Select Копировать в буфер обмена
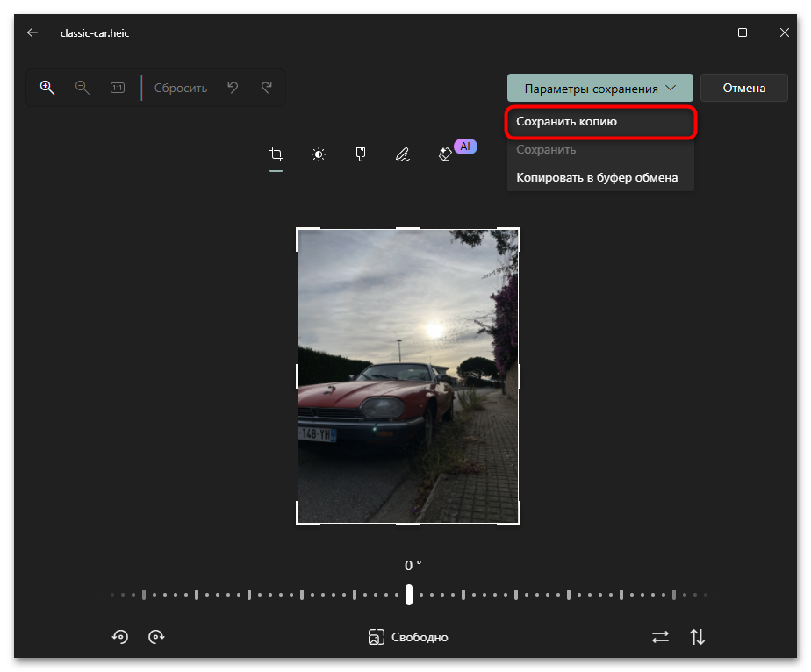This screenshot has width=811, height=672. click(x=597, y=177)
